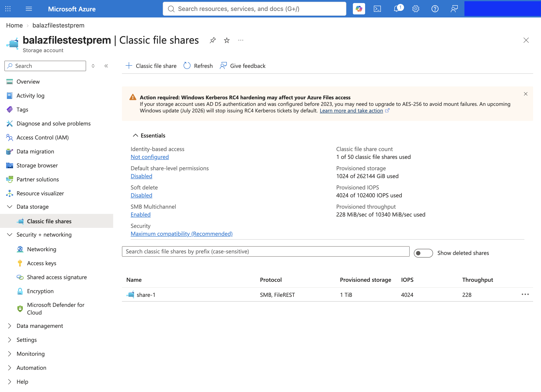Dismiss the Kerberos RC4 warning banner
541x392 pixels.
tap(525, 94)
